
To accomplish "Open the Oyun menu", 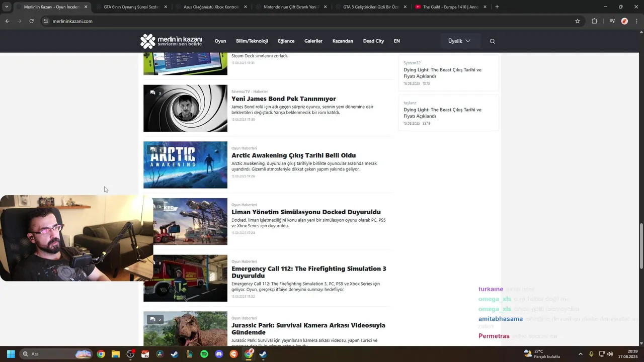I will (220, 41).
